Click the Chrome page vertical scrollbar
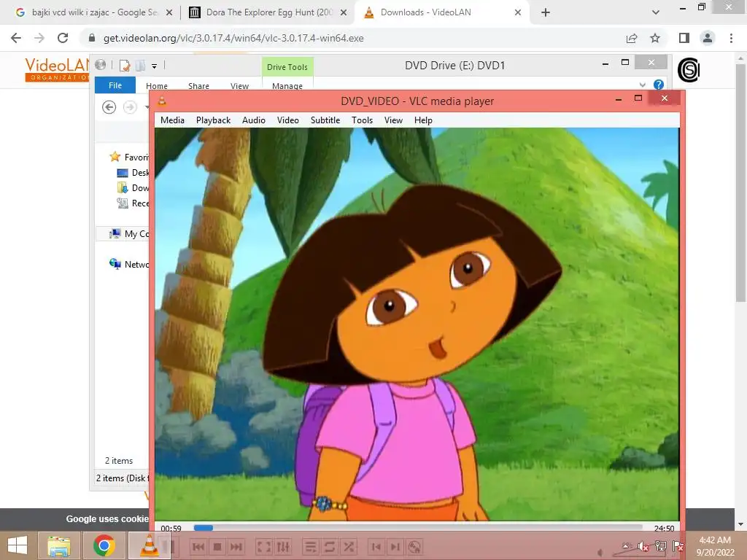747x560 pixels. [740, 183]
